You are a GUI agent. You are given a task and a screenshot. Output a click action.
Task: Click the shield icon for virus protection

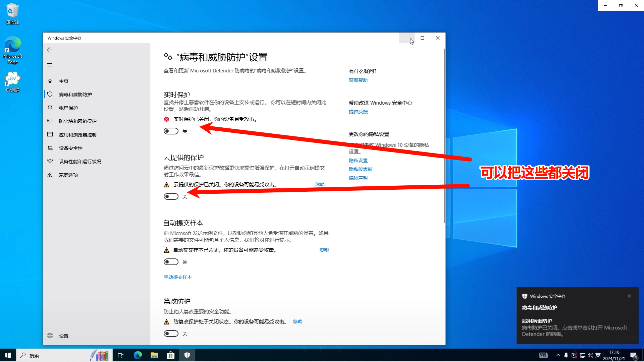(50, 95)
